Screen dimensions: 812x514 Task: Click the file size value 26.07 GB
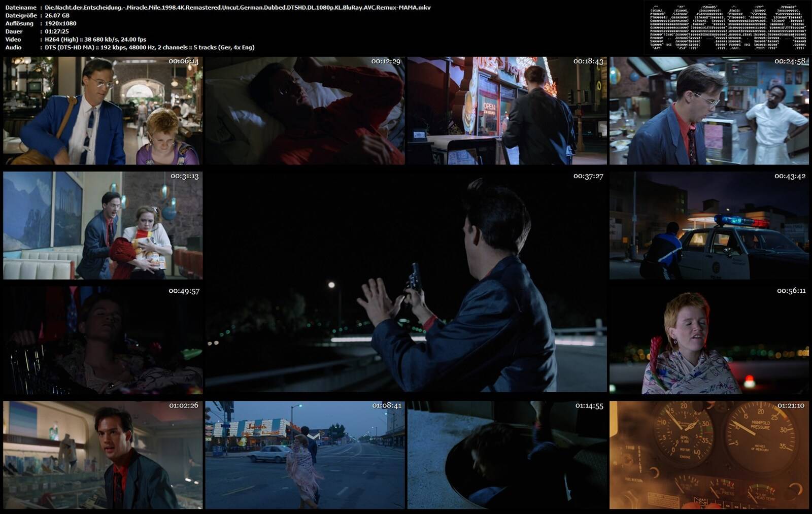(57, 16)
